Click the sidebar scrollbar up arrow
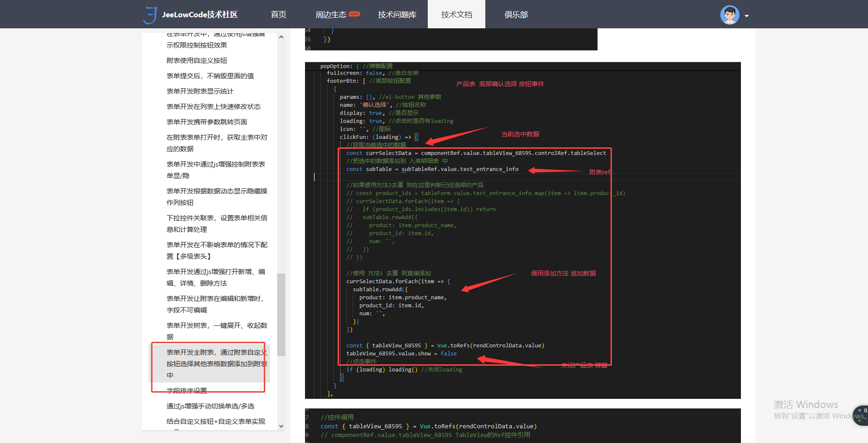 (281, 36)
